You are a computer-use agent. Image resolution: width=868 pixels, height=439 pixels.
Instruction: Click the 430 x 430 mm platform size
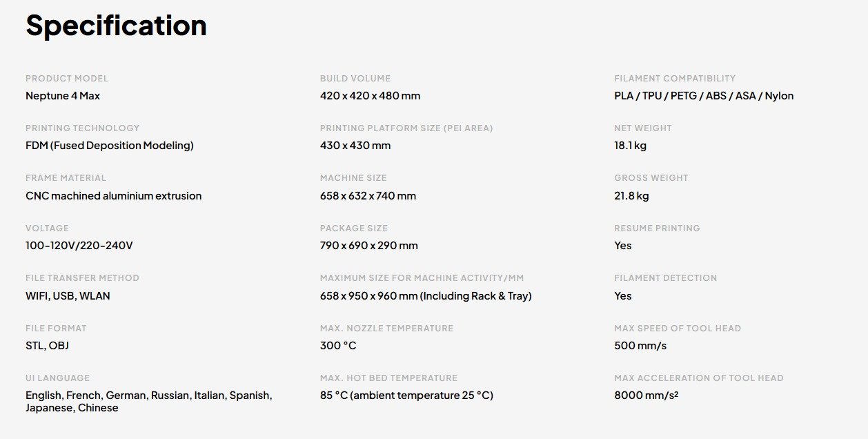pyautogui.click(x=355, y=146)
